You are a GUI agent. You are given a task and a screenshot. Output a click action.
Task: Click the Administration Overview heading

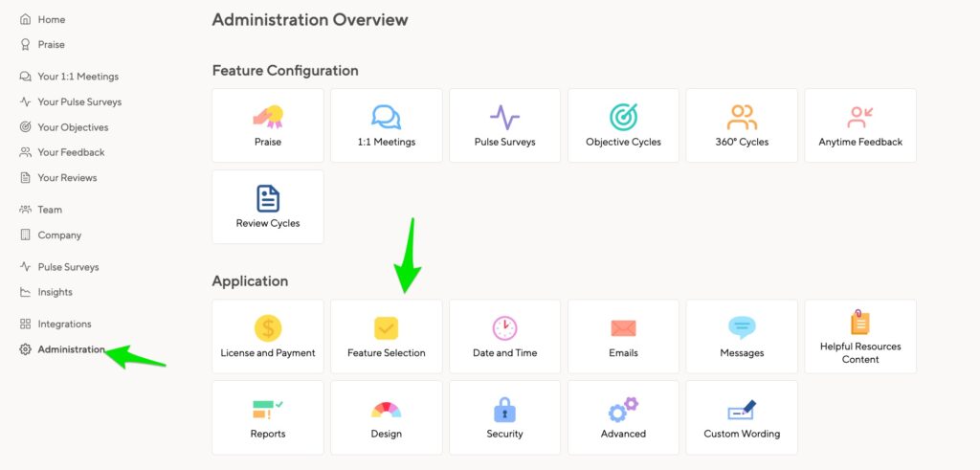(310, 19)
